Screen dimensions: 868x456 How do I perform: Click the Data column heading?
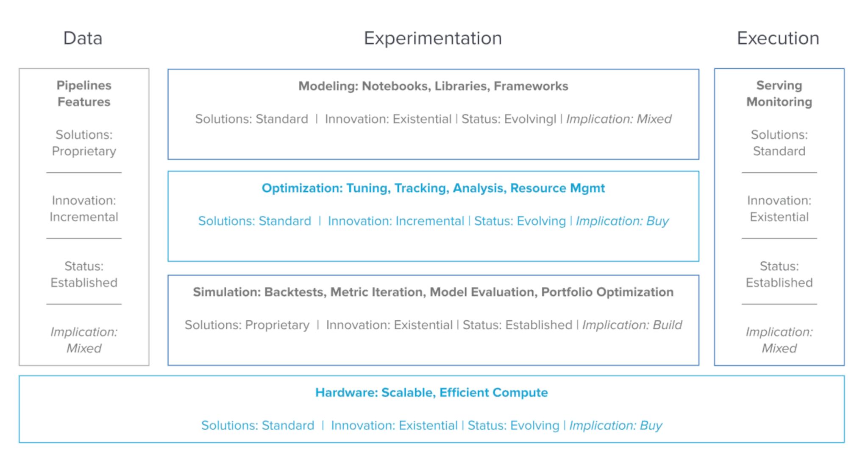point(83,38)
